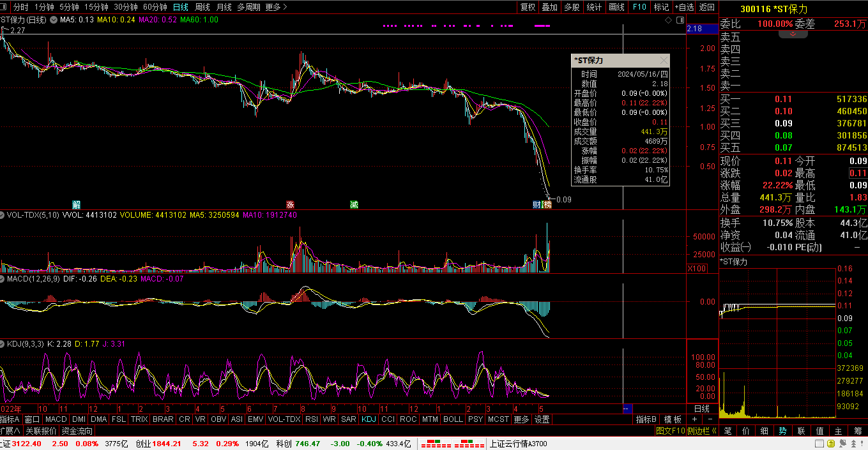Click the 叠加 overlay button
Image resolution: width=868 pixels, height=450 pixels.
point(549,7)
